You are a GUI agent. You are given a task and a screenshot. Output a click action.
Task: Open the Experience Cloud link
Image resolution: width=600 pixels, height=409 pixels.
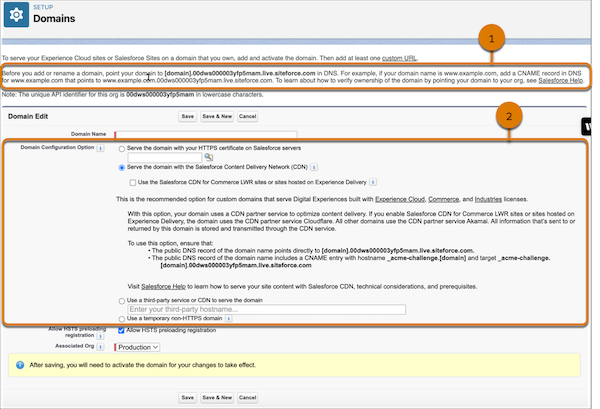coord(400,199)
